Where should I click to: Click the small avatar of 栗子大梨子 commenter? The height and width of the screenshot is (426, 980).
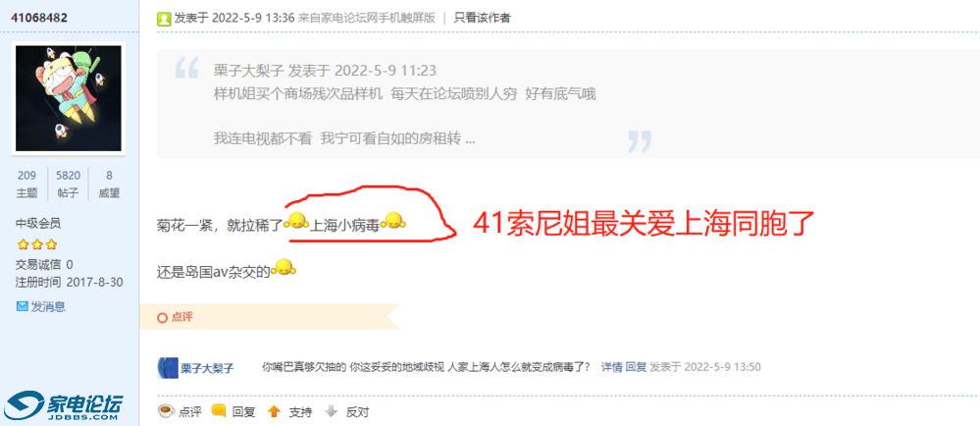tap(168, 367)
